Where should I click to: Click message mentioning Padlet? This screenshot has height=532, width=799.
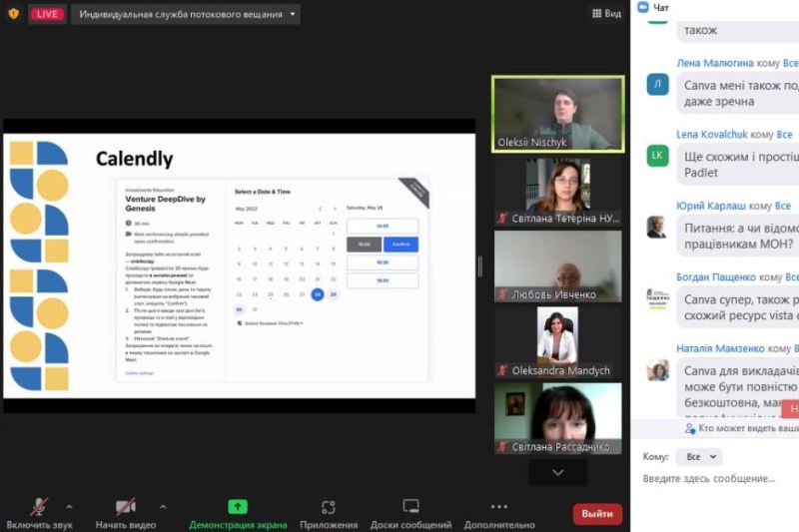click(737, 165)
